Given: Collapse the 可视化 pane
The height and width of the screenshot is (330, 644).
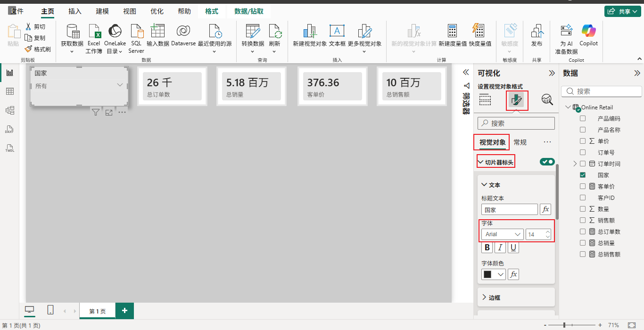Looking at the screenshot, I should pos(552,73).
